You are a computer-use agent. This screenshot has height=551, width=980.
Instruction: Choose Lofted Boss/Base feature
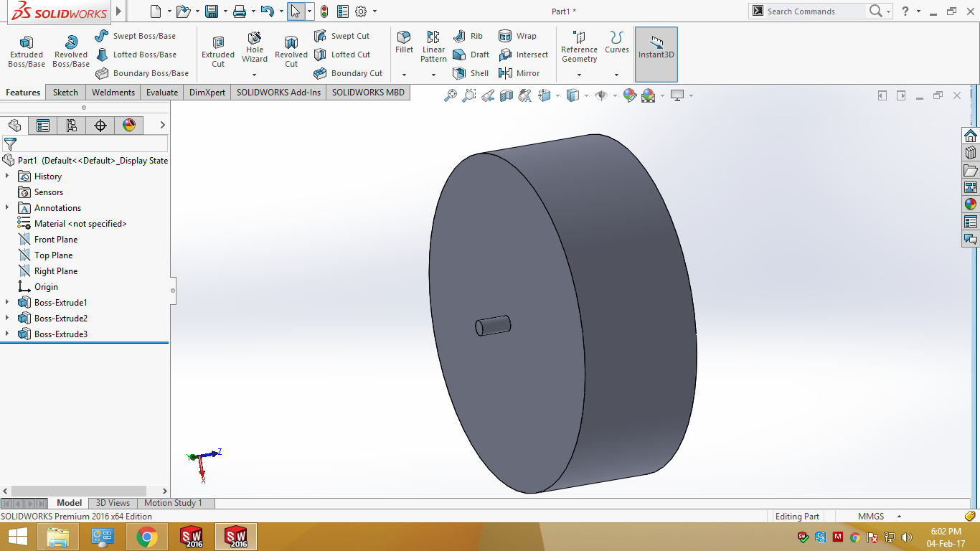(x=136, y=55)
